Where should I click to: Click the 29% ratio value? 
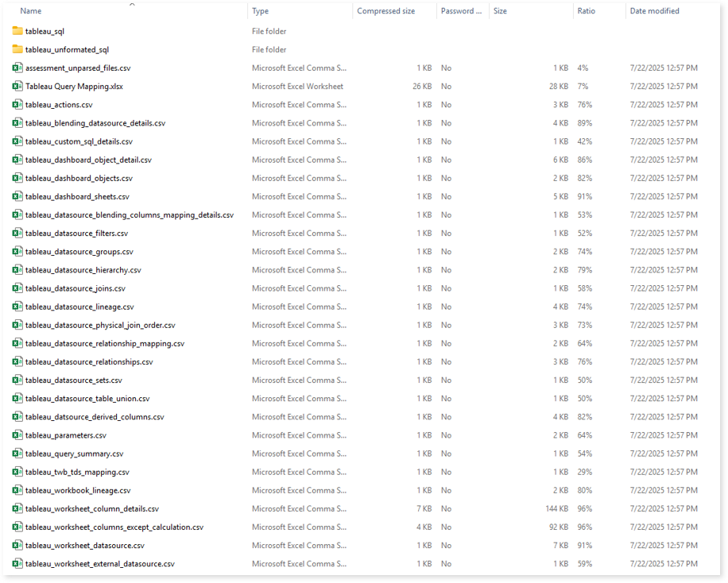coord(584,472)
